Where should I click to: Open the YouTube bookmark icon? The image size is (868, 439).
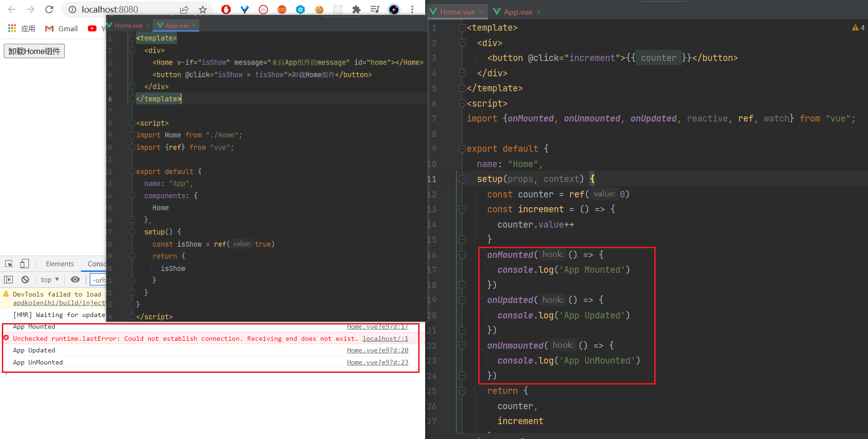click(x=92, y=28)
